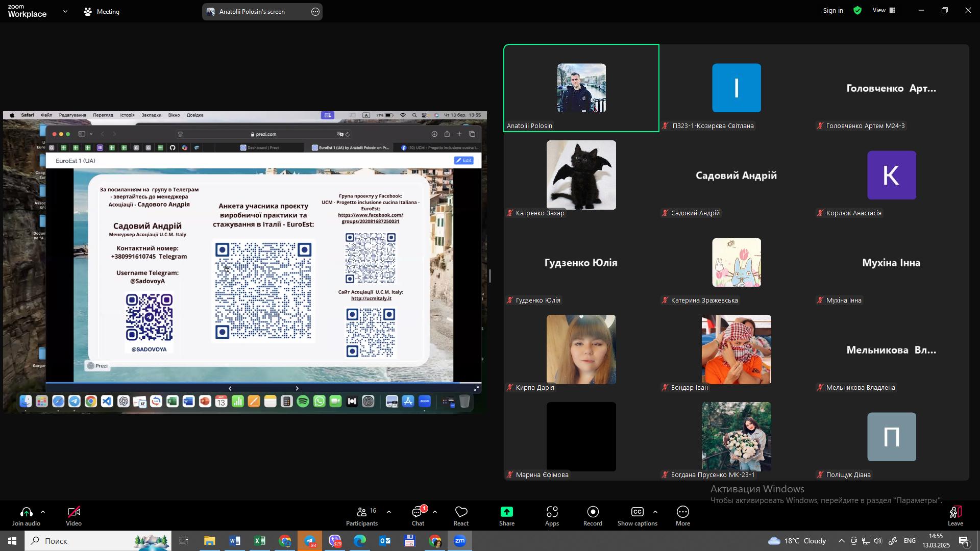This screenshot has width=980, height=551.
Task: Click Садовий Андрій participant tile
Action: 737,175
